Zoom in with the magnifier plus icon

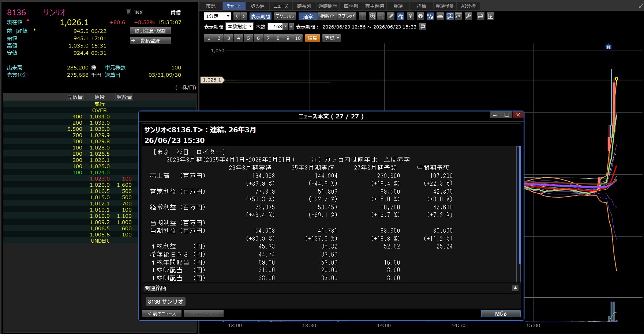point(372,16)
